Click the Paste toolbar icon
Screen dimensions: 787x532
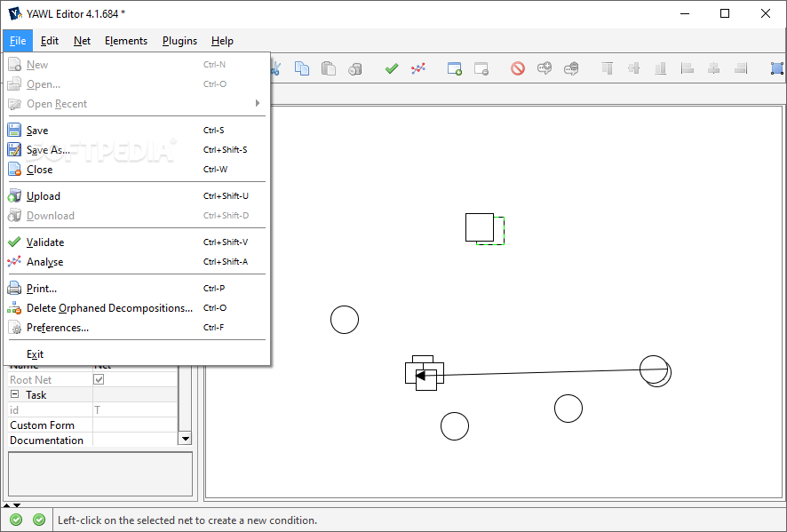click(329, 68)
